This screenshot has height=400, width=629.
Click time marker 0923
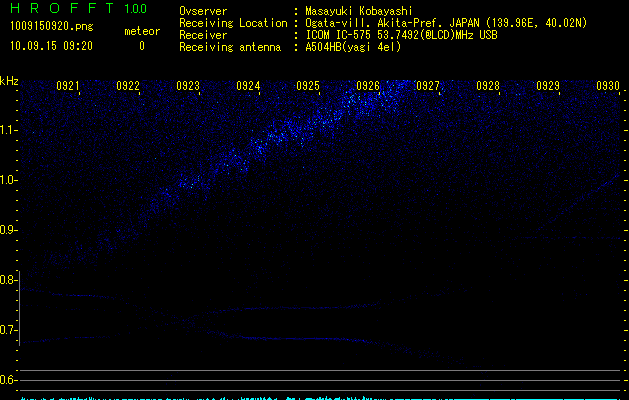tap(188, 86)
